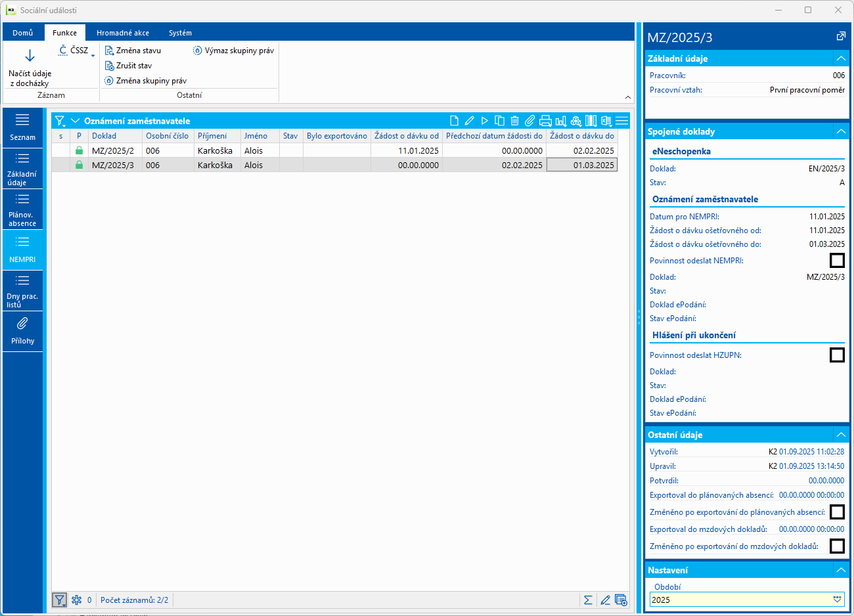Sort by the Doklad column header
Image resolution: width=854 pixels, height=616 pixels.
click(x=115, y=136)
